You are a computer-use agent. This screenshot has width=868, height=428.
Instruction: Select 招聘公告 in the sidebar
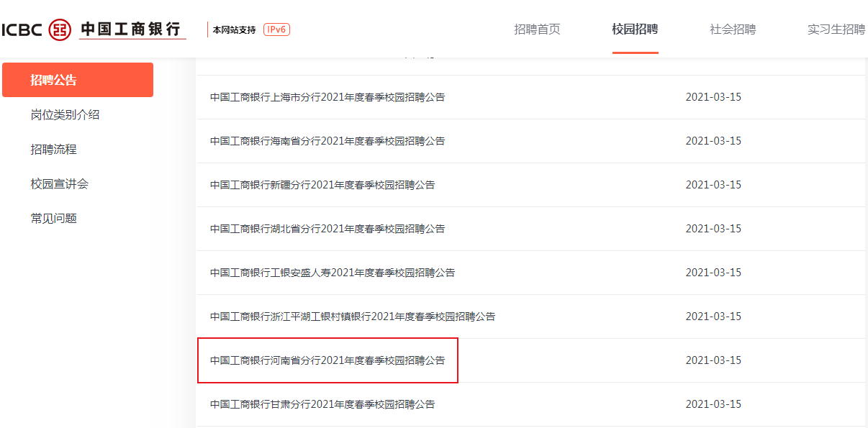pos(78,80)
